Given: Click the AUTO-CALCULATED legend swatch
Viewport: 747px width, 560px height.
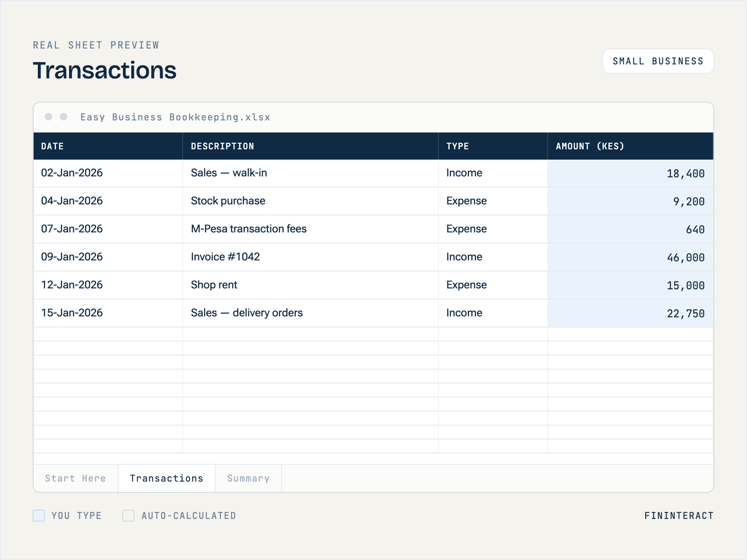Looking at the screenshot, I should coord(128,516).
